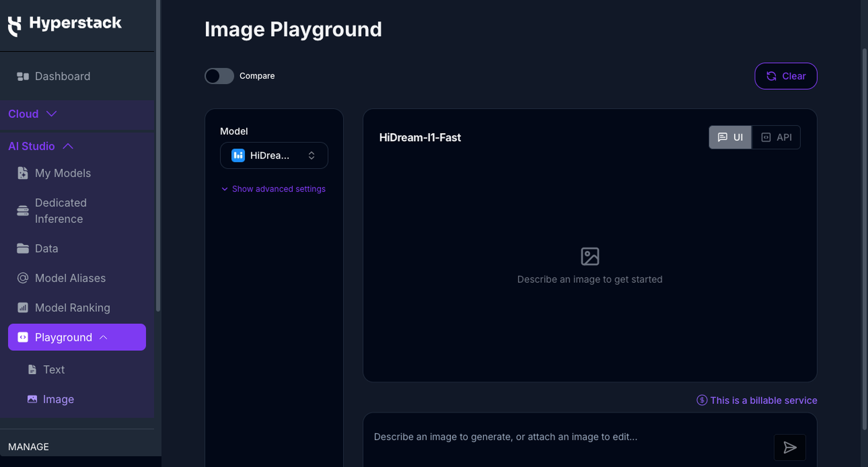The height and width of the screenshot is (467, 868).
Task: Switch to the UI tab
Action: tap(730, 137)
